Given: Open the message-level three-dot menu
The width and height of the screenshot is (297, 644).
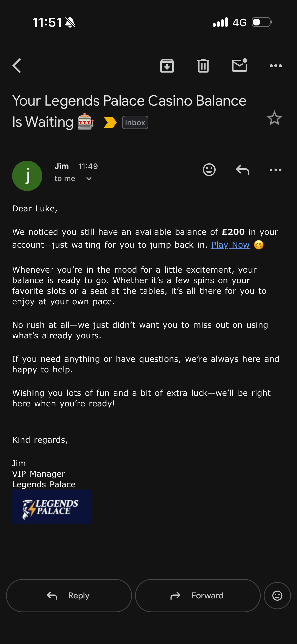Looking at the screenshot, I should point(276,170).
